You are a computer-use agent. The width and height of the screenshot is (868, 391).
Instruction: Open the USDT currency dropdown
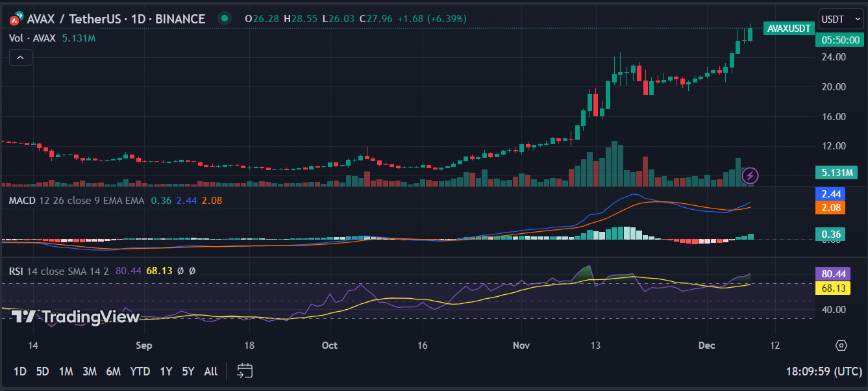(x=839, y=19)
